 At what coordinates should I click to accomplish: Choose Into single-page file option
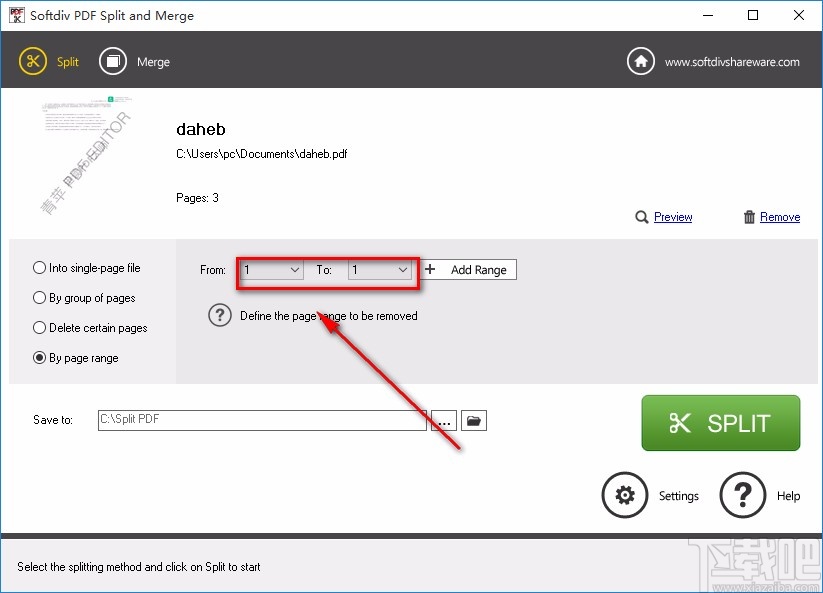click(x=87, y=268)
